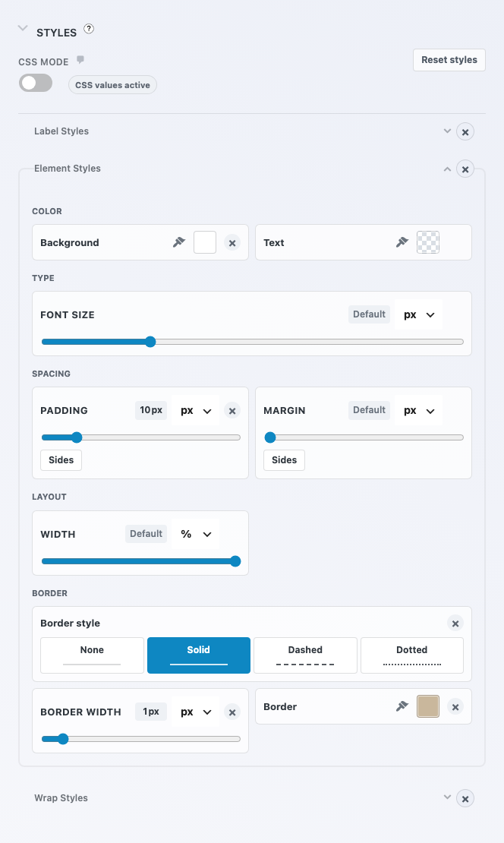504x843 pixels.
Task: Clear Label Styles with its X icon
Action: (465, 131)
